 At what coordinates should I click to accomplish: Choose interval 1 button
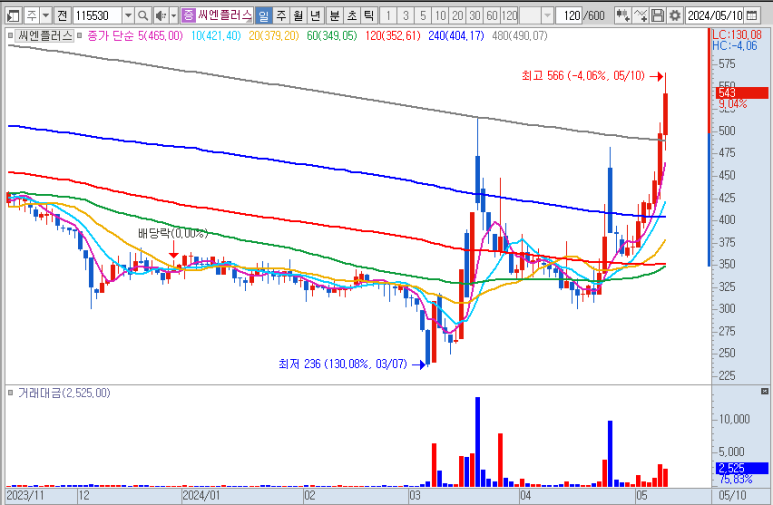(x=388, y=16)
